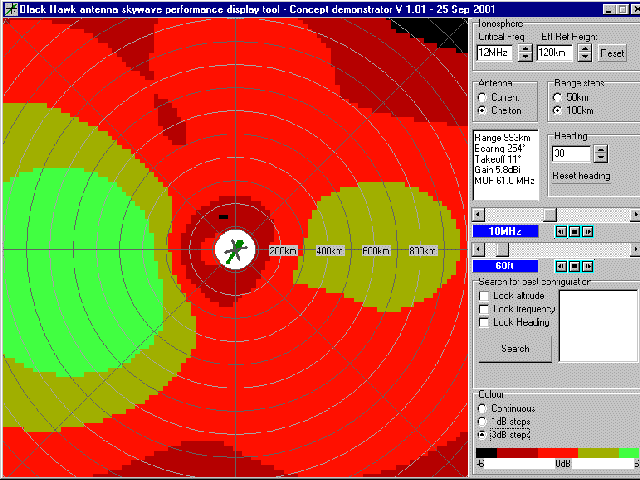Click the frequency scrollbar thumb
The height and width of the screenshot is (480, 640).
pyautogui.click(x=550, y=214)
